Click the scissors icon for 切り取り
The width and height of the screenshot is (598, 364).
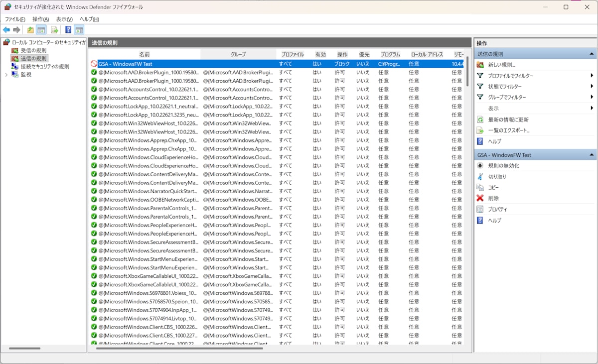coord(480,177)
